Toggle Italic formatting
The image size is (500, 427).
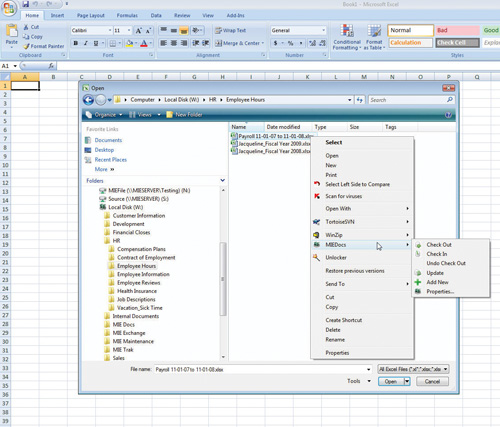[x=86, y=43]
